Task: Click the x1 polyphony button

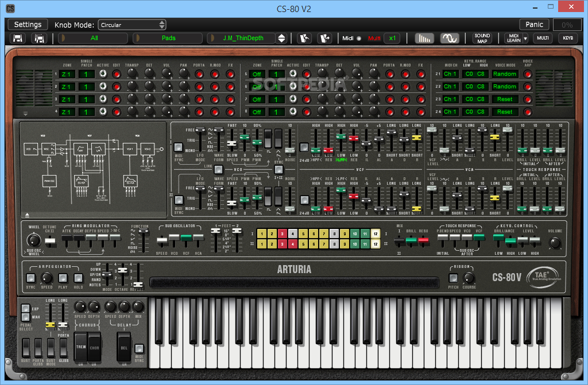Action: [x=392, y=38]
